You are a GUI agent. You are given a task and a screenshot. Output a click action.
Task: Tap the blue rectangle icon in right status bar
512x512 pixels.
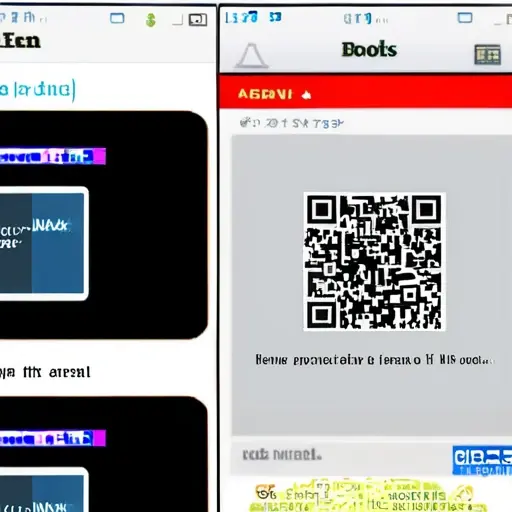tap(465, 17)
